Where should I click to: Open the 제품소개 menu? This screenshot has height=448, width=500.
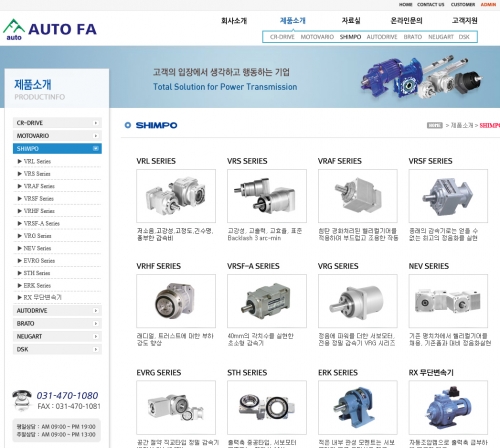(x=292, y=21)
